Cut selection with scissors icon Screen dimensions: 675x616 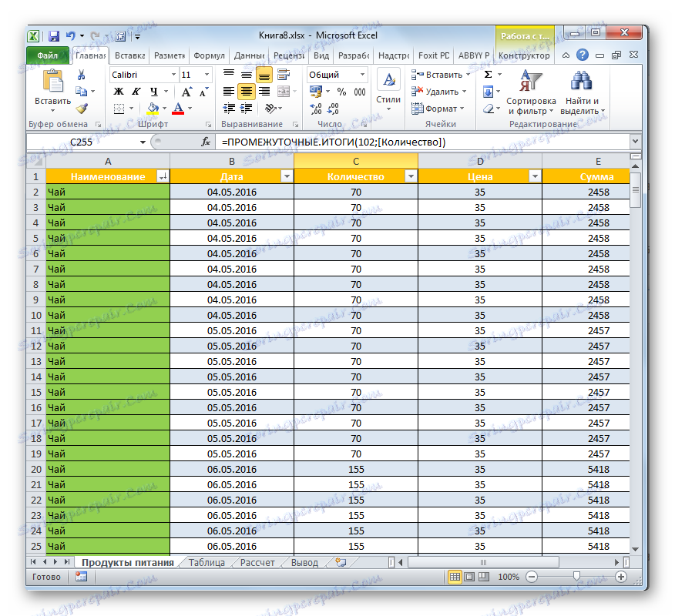point(82,75)
